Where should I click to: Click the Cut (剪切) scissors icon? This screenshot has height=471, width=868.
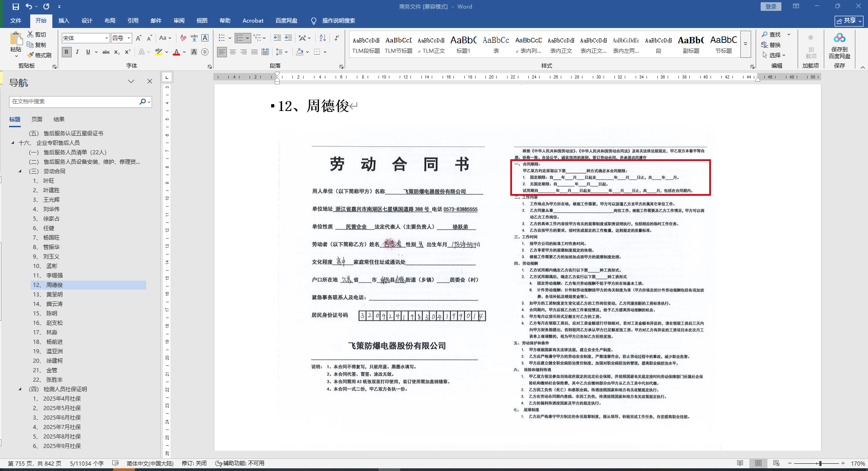tap(30, 34)
